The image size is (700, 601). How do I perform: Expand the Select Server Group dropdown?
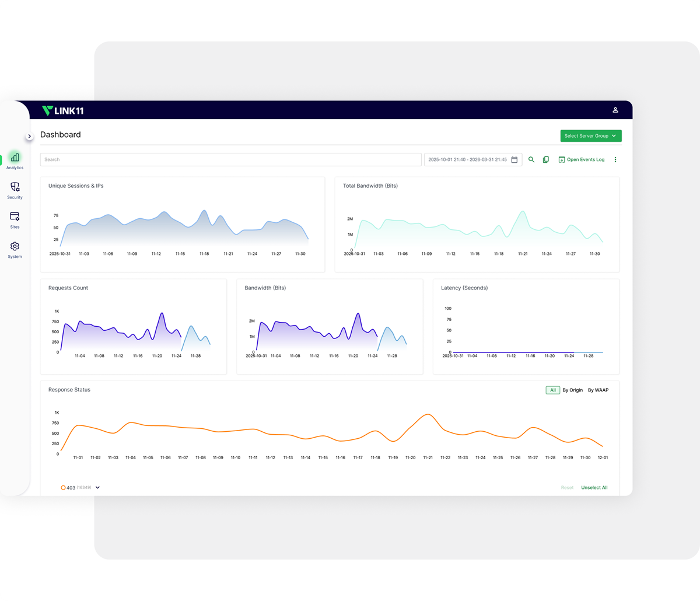590,135
